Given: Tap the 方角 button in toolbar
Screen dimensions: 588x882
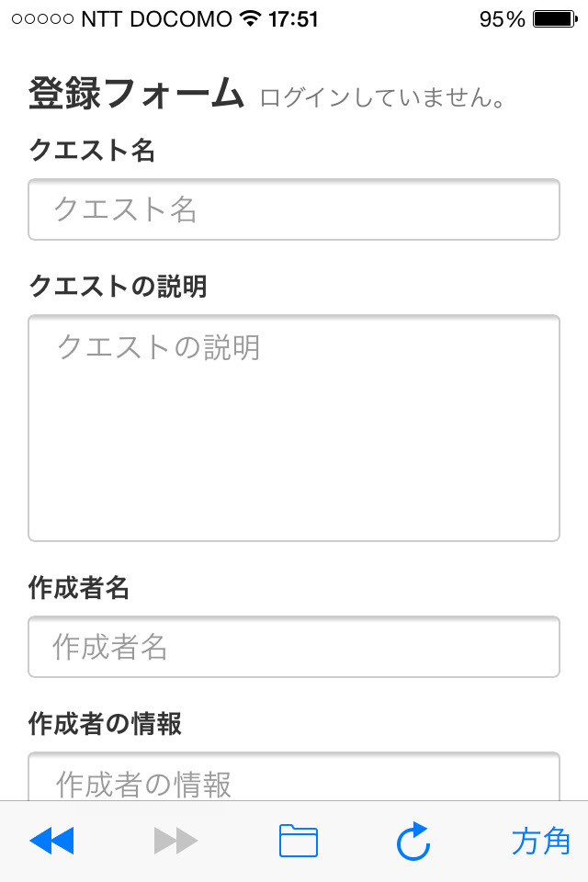Looking at the screenshot, I should (541, 842).
